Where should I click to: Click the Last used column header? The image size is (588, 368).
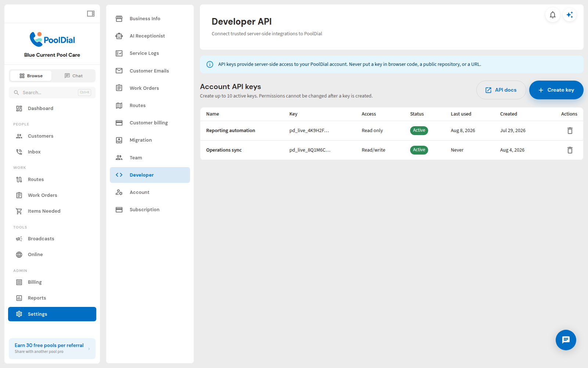[x=461, y=114]
